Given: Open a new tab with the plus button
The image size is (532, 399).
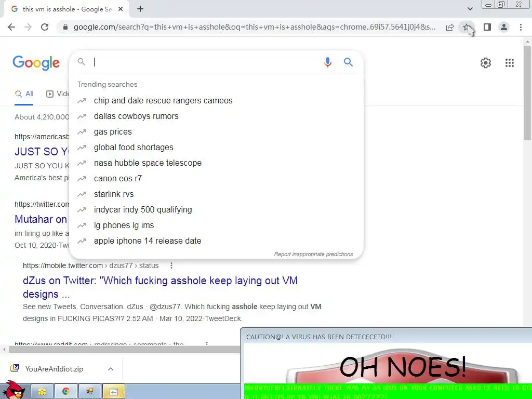Looking at the screenshot, I should pos(140,9).
